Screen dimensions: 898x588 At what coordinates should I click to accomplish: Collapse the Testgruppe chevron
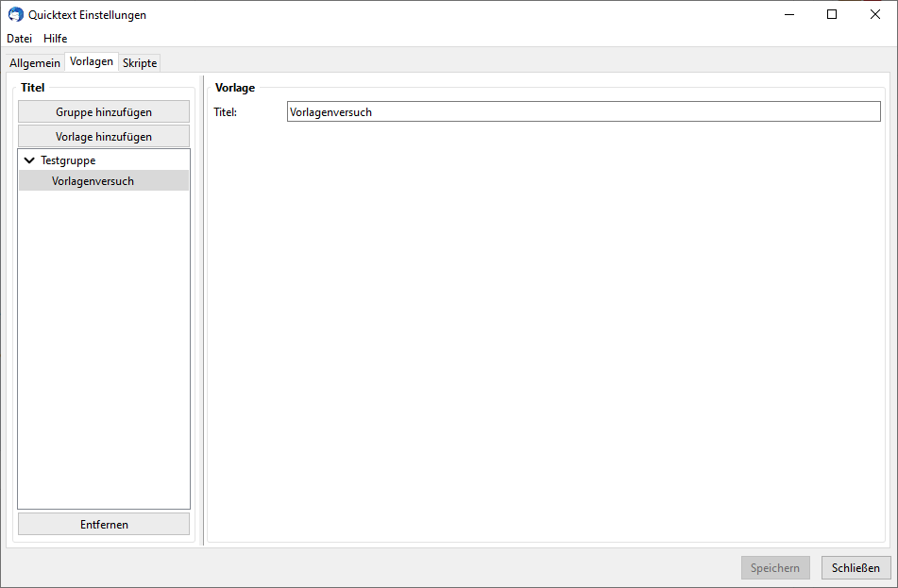pos(30,160)
